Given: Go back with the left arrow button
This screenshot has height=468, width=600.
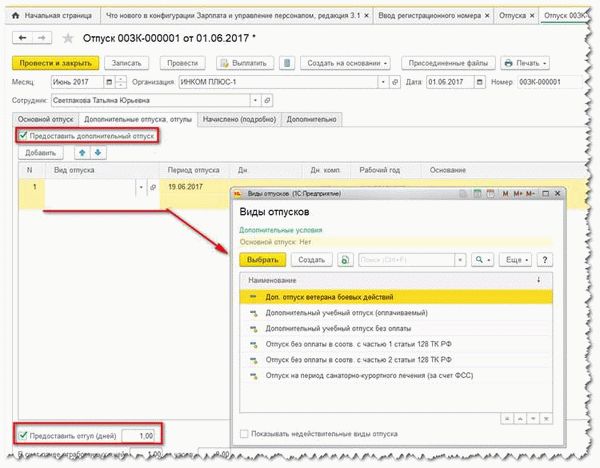Looking at the screenshot, I should (x=23, y=38).
